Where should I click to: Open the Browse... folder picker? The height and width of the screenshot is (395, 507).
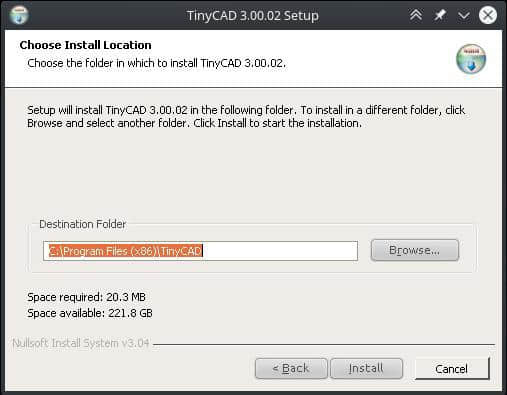(415, 250)
